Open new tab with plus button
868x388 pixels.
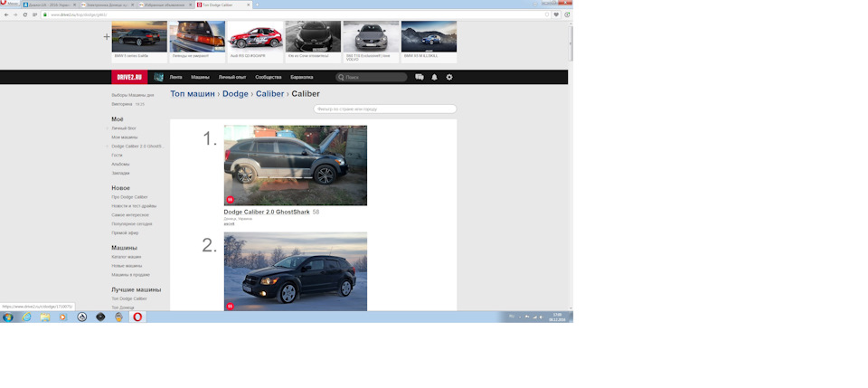click(257, 5)
